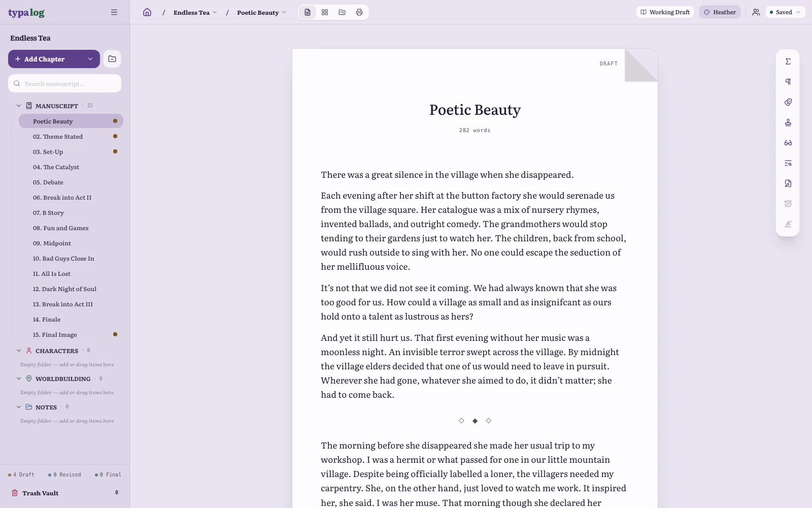Image resolution: width=812 pixels, height=508 pixels.
Task: Click the file edit pencil icon
Action: click(x=788, y=183)
